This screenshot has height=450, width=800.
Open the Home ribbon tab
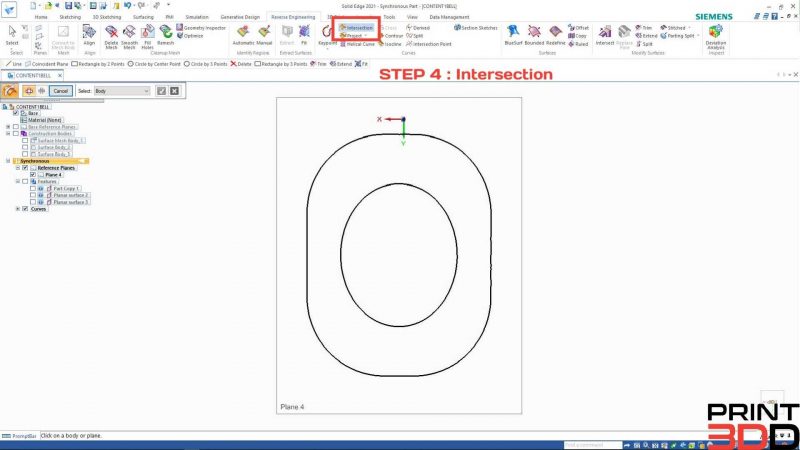point(41,17)
